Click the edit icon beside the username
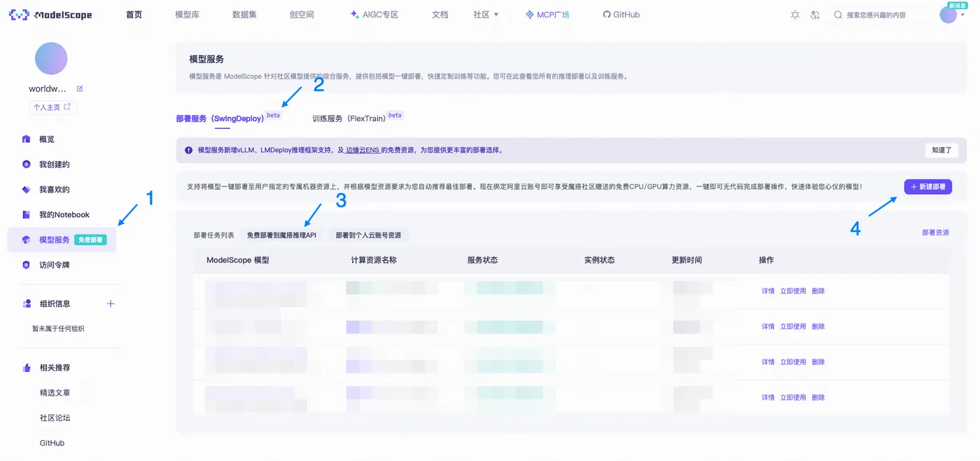The image size is (980, 461). tap(80, 89)
